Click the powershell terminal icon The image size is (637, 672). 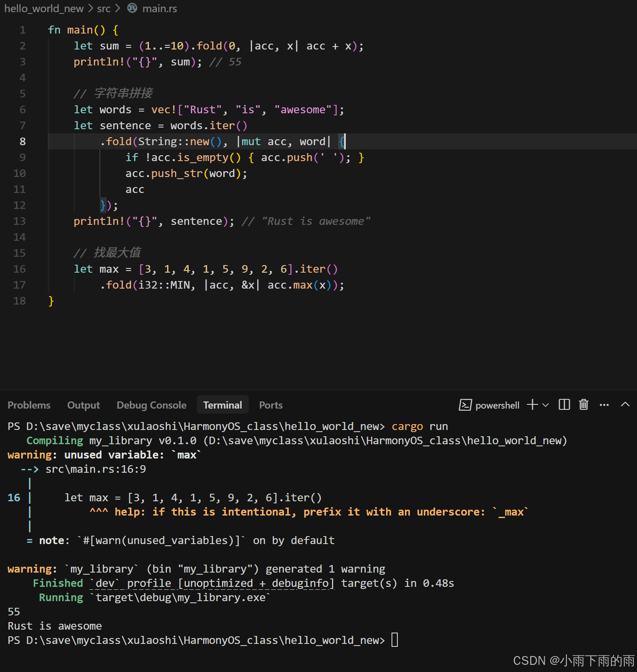tap(465, 405)
